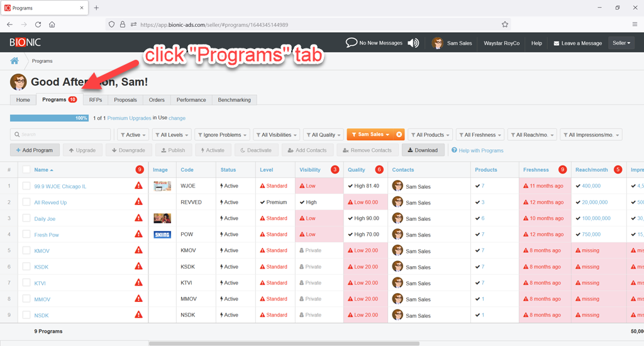Switch to the Benchmarking tab
The image size is (644, 346).
pos(234,100)
